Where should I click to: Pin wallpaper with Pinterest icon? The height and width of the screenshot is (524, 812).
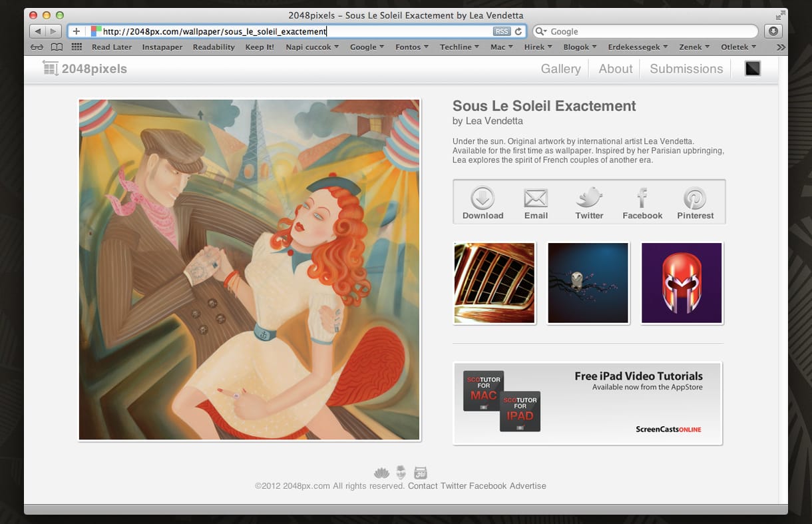695,198
